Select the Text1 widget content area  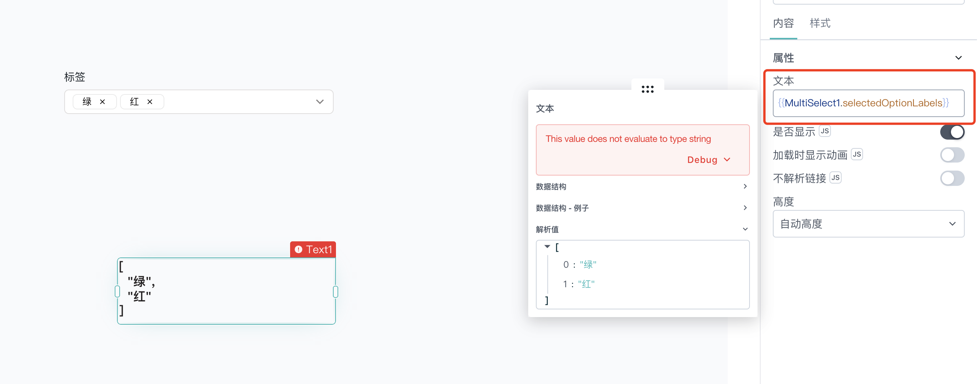pos(226,291)
